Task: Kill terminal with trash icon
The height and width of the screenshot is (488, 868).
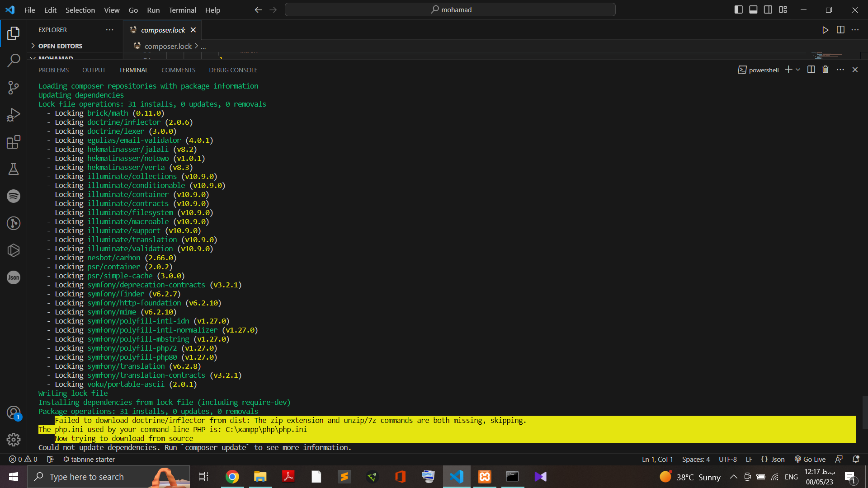Action: [826, 70]
